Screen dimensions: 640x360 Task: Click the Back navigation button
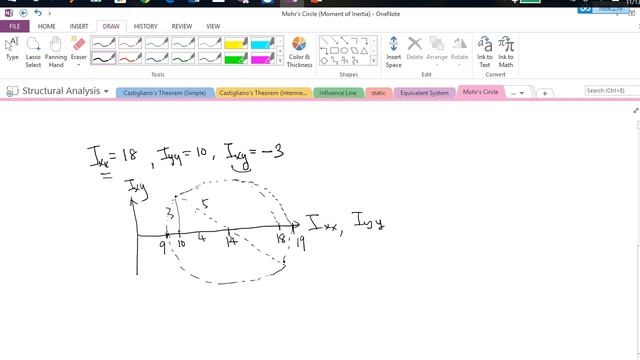[24, 13]
